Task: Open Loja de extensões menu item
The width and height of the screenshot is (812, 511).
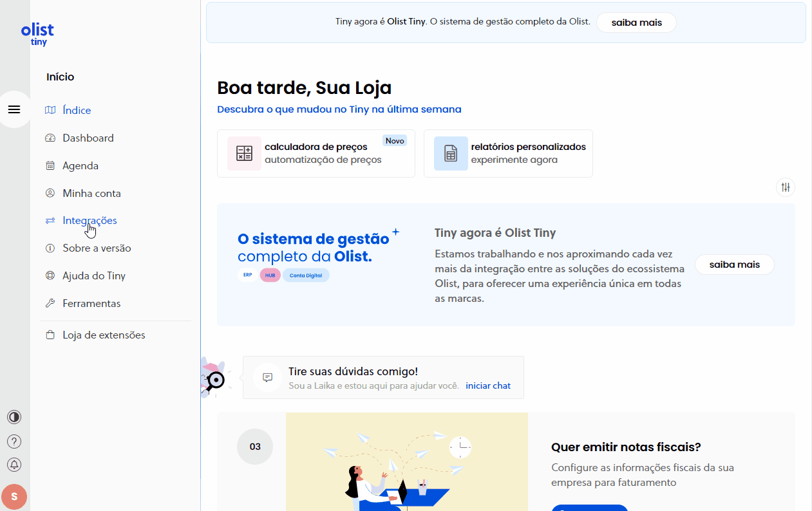Action: 104,335
